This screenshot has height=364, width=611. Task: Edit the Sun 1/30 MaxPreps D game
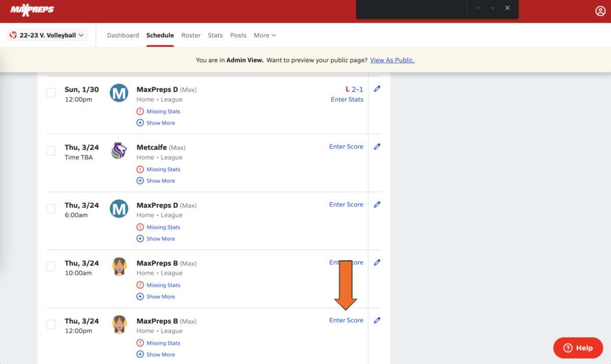pos(377,89)
